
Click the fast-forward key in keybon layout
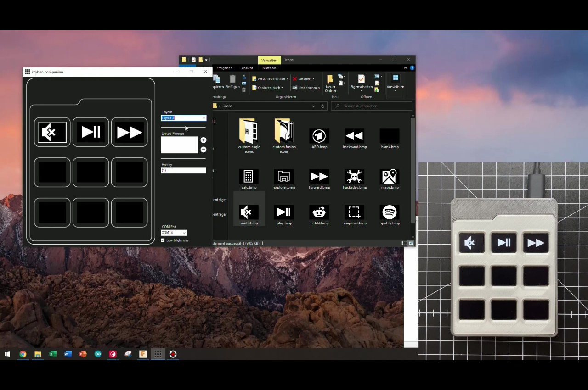(129, 133)
